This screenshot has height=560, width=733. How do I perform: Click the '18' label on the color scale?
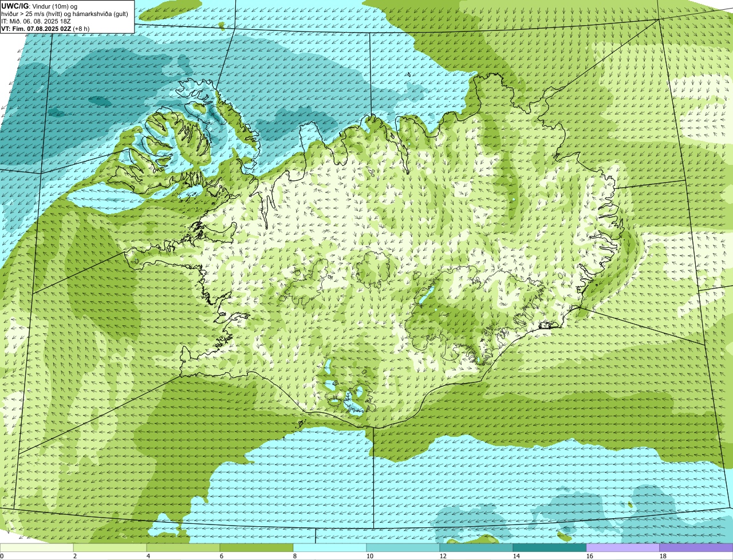coord(663,556)
